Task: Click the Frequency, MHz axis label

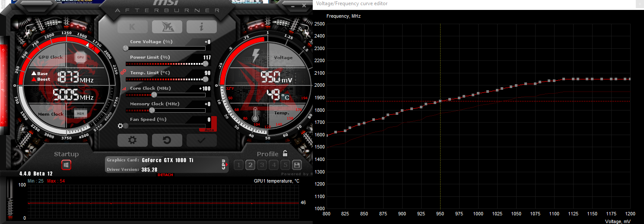Action: [343, 16]
